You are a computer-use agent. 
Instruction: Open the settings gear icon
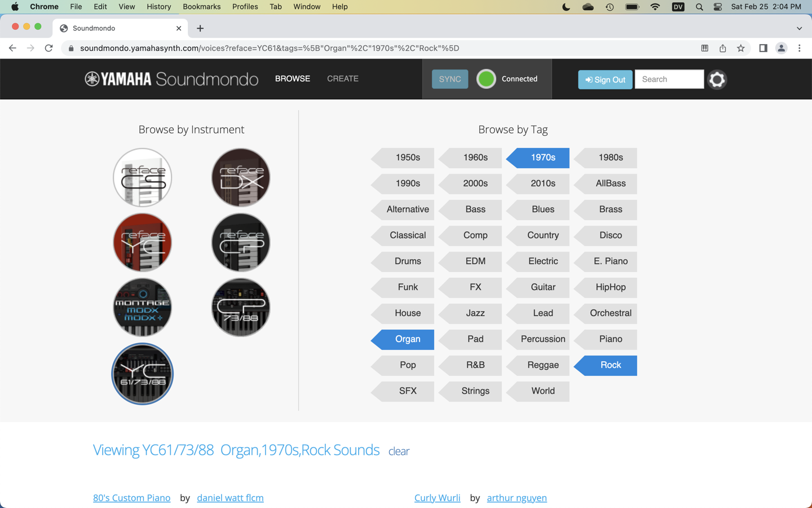coord(717,79)
